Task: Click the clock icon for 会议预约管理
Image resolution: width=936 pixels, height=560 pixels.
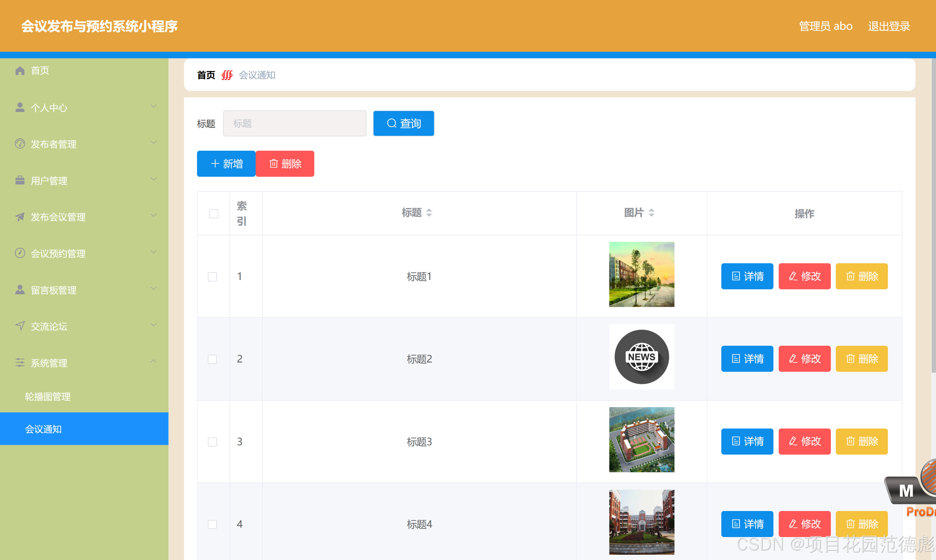Action: tap(20, 253)
